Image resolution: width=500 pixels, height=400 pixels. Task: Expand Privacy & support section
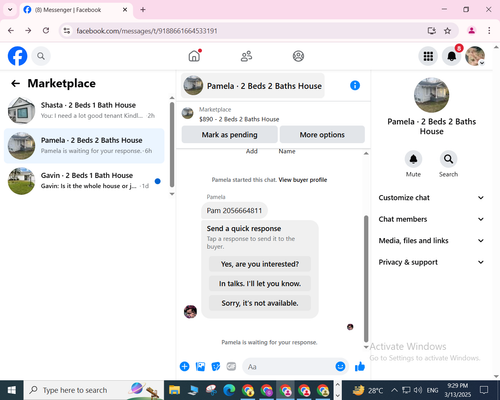click(431, 262)
